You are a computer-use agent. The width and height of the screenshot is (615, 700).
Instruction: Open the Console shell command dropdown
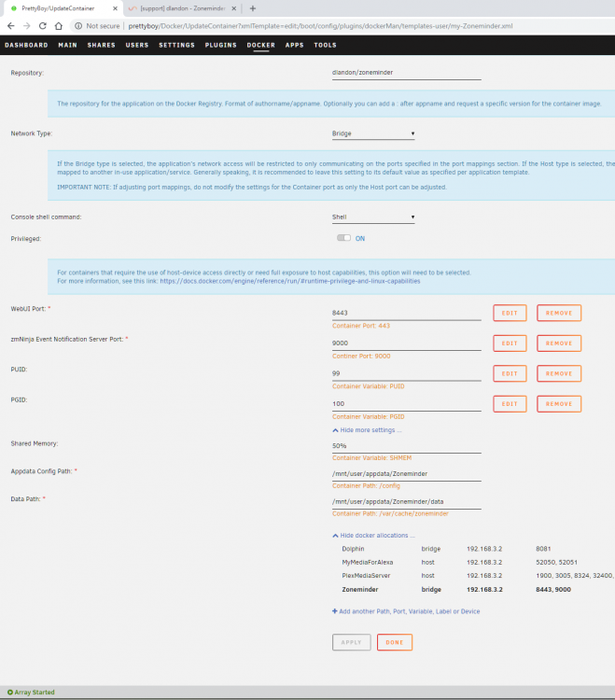pos(373,217)
